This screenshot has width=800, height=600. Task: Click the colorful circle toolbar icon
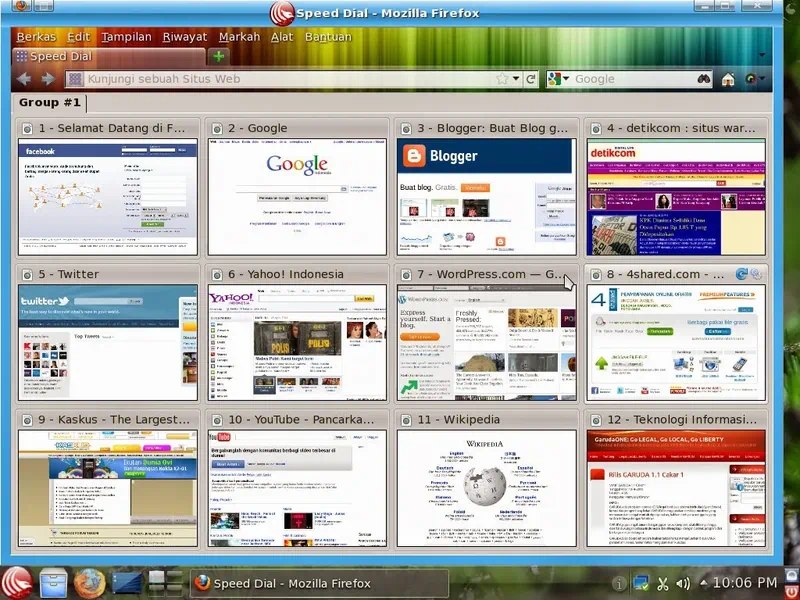pos(751,79)
